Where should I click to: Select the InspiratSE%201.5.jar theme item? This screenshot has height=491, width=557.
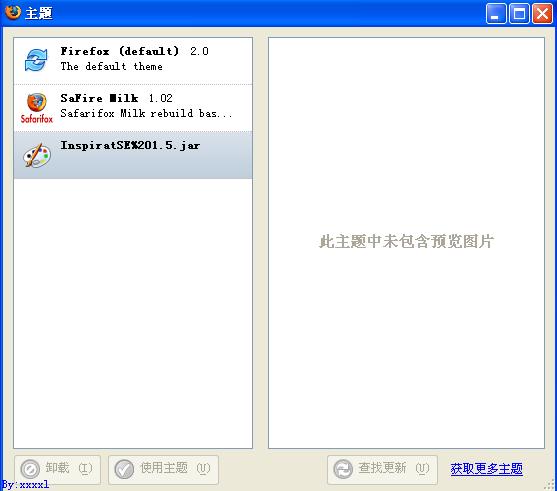pyautogui.click(x=133, y=155)
